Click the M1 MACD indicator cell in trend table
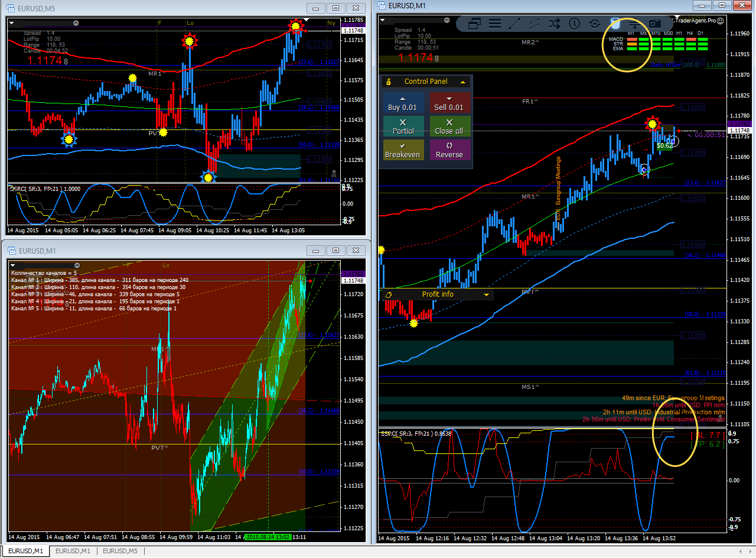This screenshot has height=558, width=756. 631,39
